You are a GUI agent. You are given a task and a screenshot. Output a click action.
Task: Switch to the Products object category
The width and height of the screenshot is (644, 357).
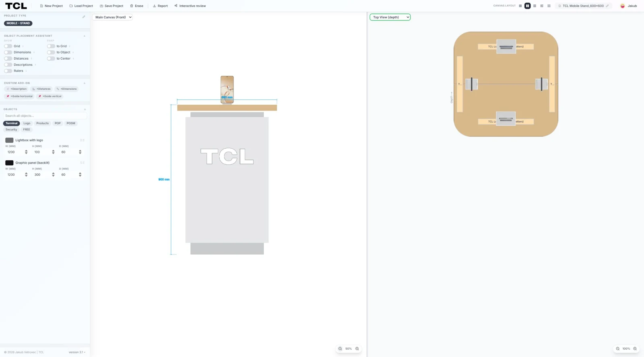(42, 123)
